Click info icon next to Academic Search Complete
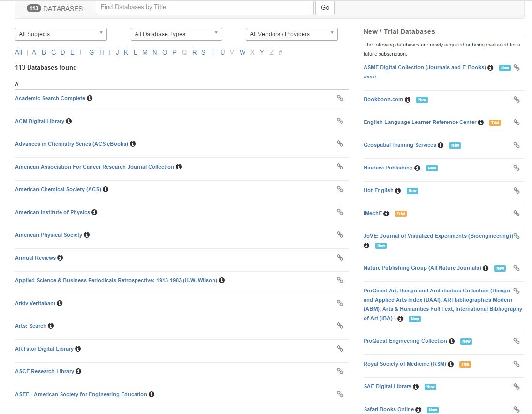532x414 pixels. [x=90, y=98]
